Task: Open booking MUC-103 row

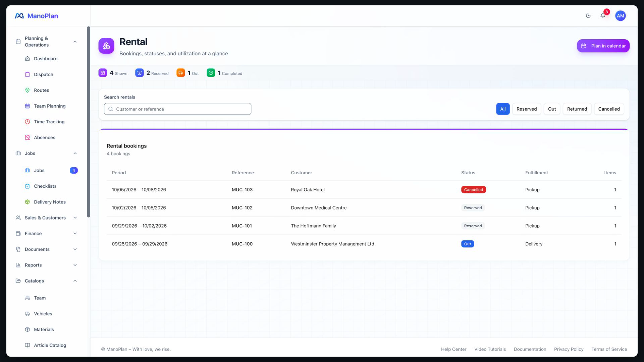Action: pyautogui.click(x=364, y=190)
